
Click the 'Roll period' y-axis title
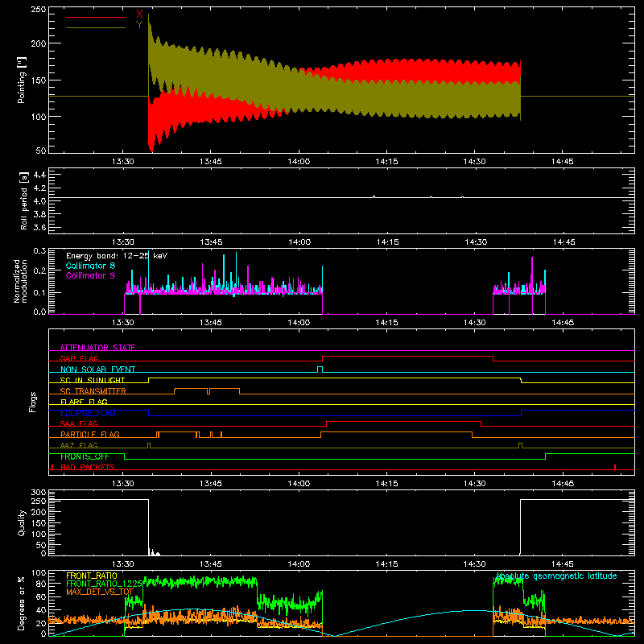pos(24,200)
